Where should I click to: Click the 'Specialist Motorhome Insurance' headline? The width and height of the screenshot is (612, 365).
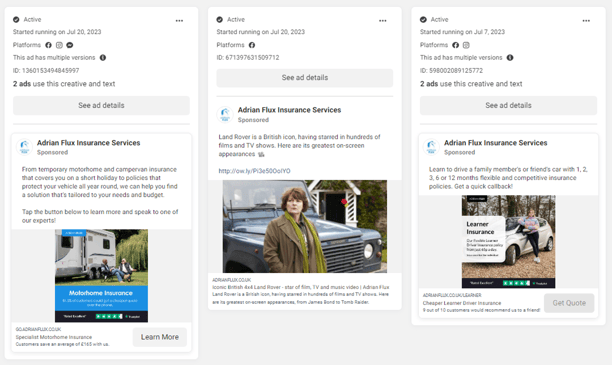click(x=54, y=337)
